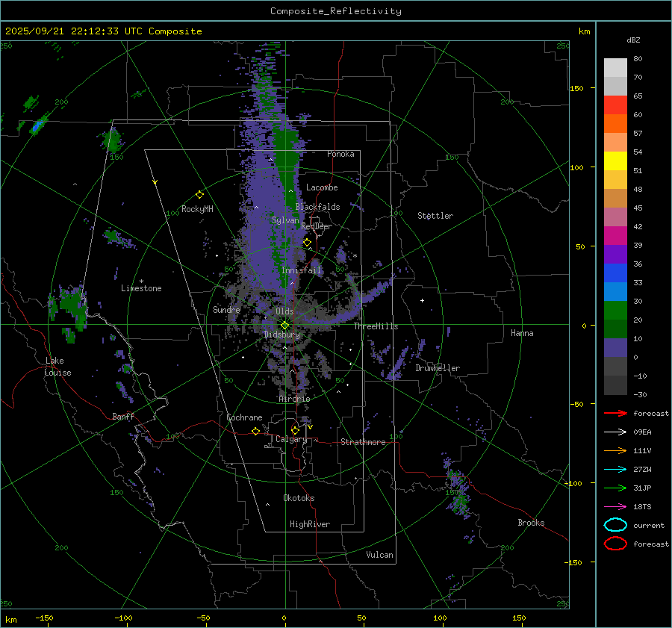This screenshot has height=628, width=672.
Task: Click the red forecast ellipse legend icon
Action: (615, 544)
